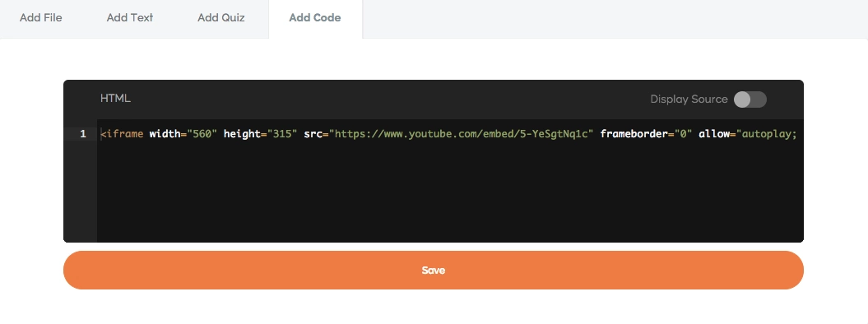Click the height="315" attribute
Screen dimensions: 868x324
point(261,134)
